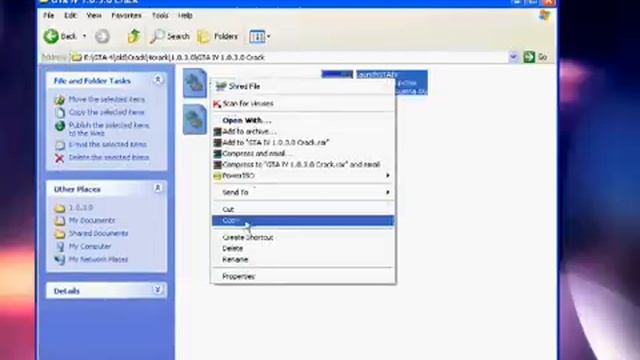
Task: Go up one folder level icon
Action: pyautogui.click(x=133, y=36)
